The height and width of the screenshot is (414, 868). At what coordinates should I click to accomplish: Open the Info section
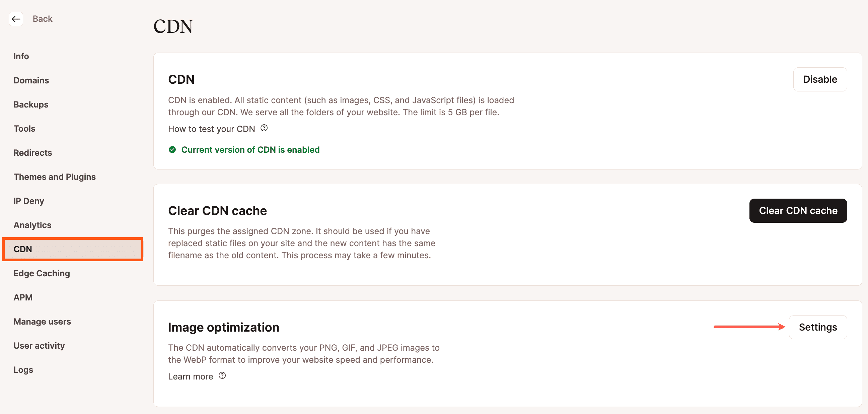[21, 56]
